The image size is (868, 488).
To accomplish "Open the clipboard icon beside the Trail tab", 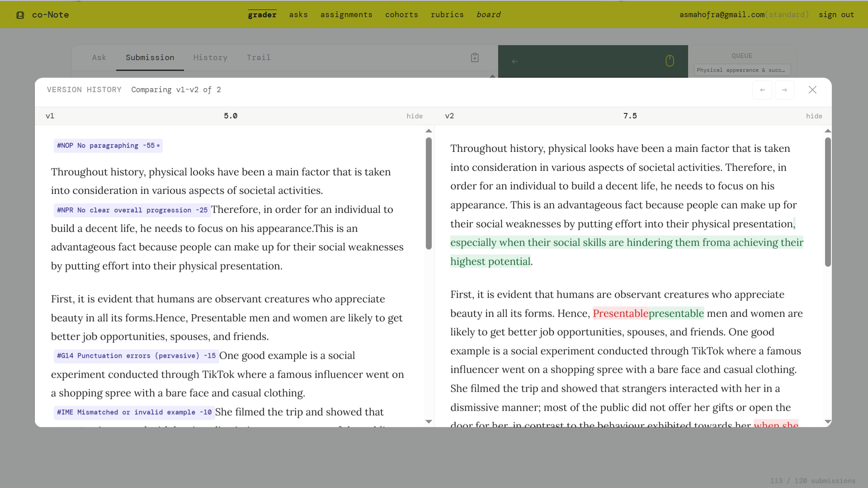I will (475, 57).
